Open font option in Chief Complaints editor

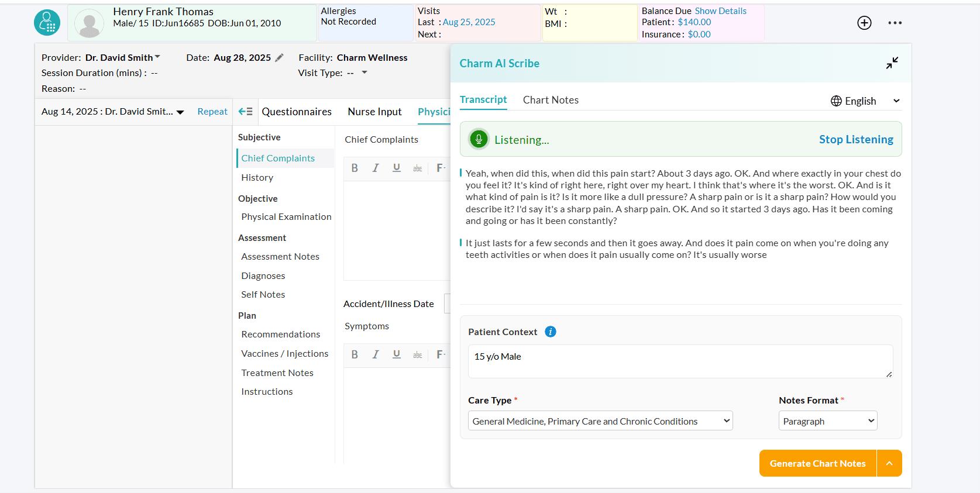tap(441, 168)
